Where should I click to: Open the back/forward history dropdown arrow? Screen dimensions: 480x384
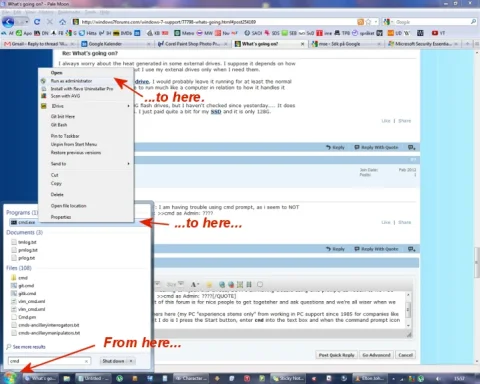point(26,22)
